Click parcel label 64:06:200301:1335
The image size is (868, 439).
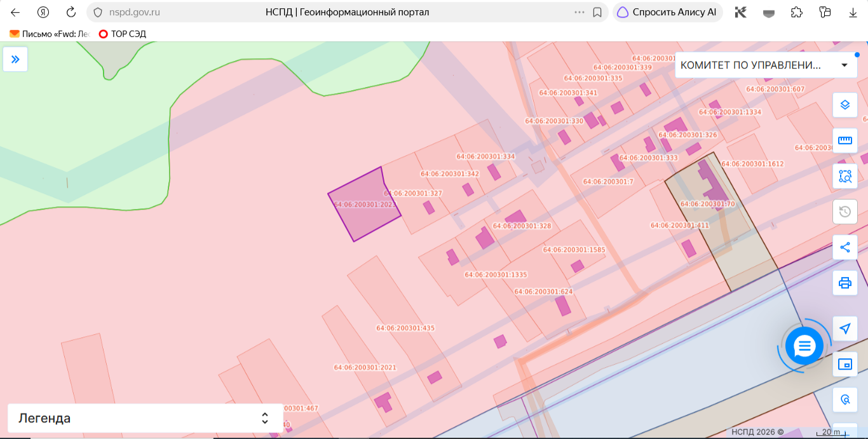point(496,275)
